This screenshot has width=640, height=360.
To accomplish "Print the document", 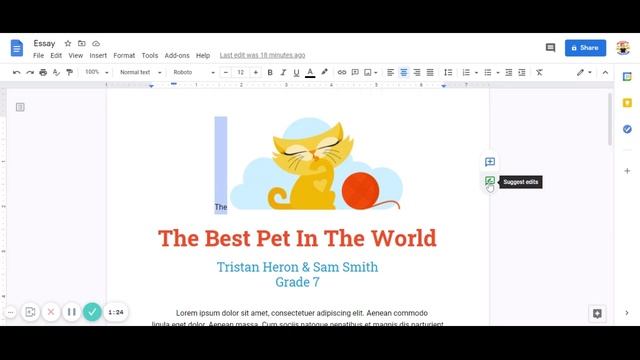I will pyautogui.click(x=43, y=72).
